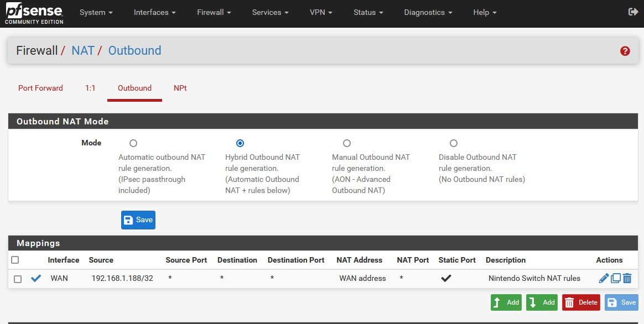Click the Static Port checkmark on WAN rule
The width and height of the screenshot is (644, 324).
point(446,278)
